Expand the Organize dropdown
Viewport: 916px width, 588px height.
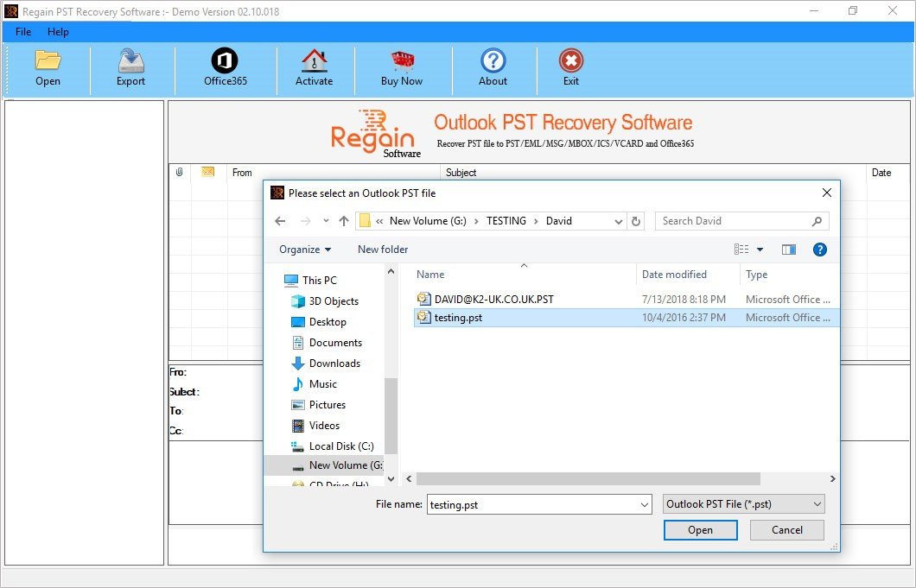(x=305, y=250)
